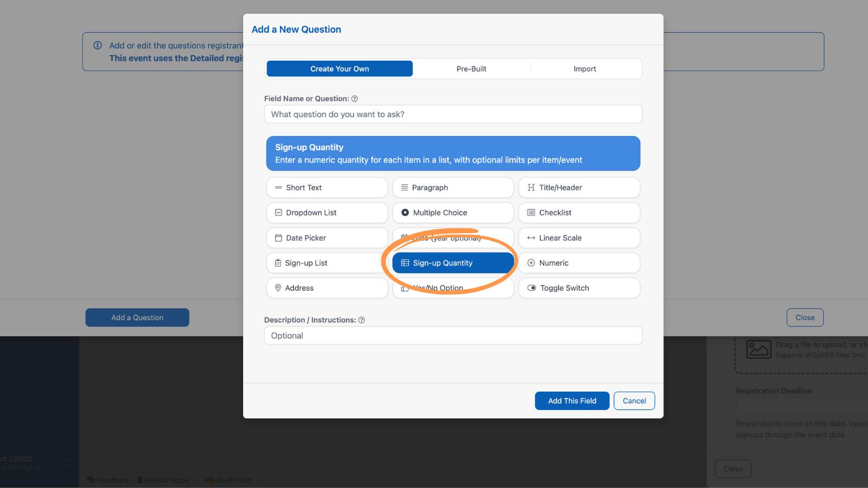Open the Feedback link in the footer
This screenshot has width=868, height=488.
(x=108, y=480)
